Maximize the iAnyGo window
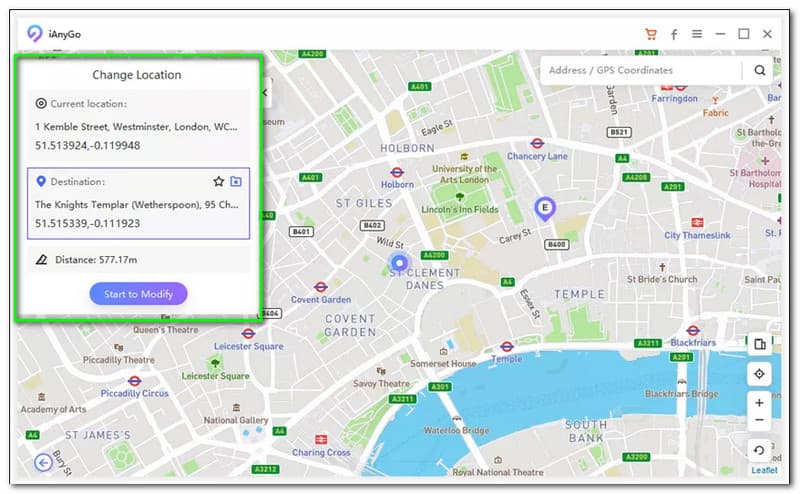Image resolution: width=800 pixels, height=494 pixels. pos(744,34)
